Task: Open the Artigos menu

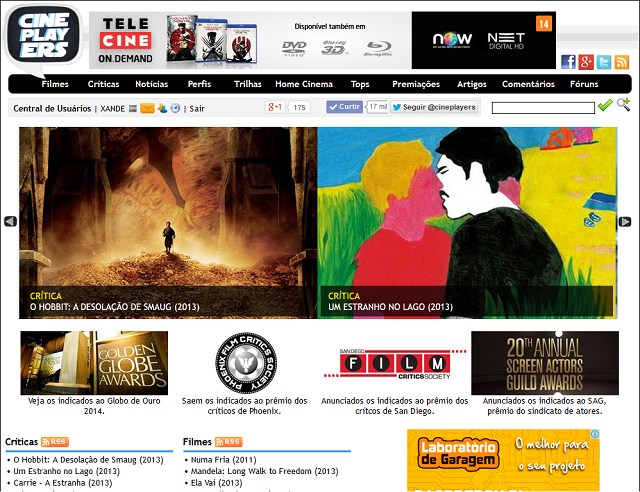Action: (x=471, y=84)
